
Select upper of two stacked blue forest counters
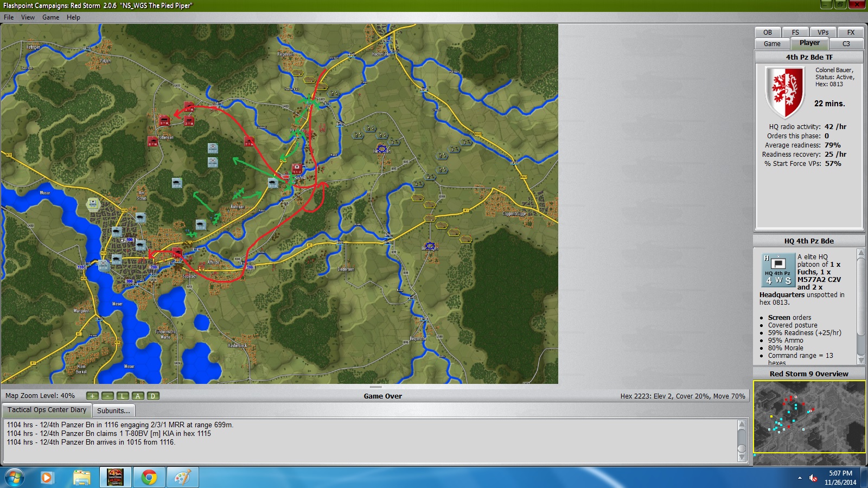[x=213, y=148]
